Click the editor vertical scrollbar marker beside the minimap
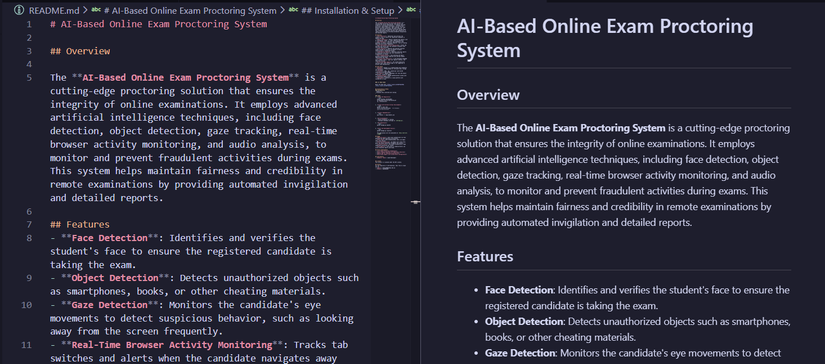The width and height of the screenshot is (825, 364). tap(416, 201)
